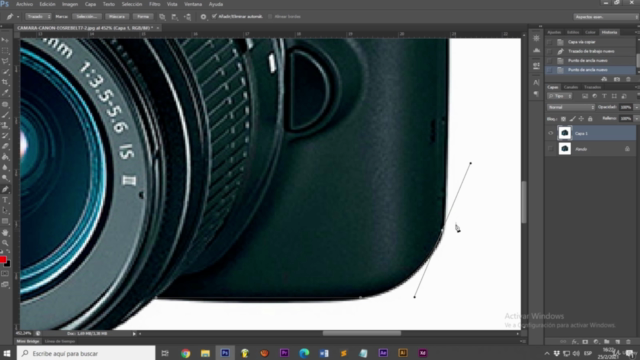Select the Move tool in the toolbar
This screenshot has width=640, height=360.
(x=5, y=40)
